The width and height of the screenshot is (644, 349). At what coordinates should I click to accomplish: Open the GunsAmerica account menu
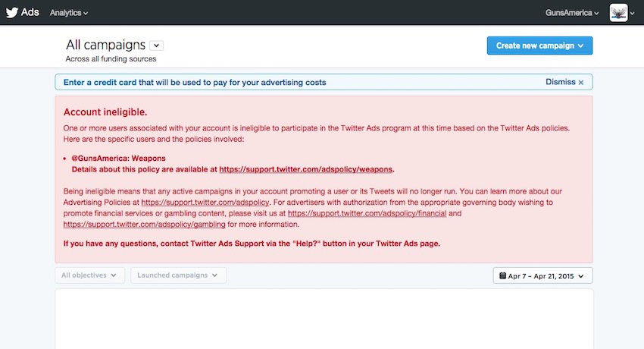[572, 13]
